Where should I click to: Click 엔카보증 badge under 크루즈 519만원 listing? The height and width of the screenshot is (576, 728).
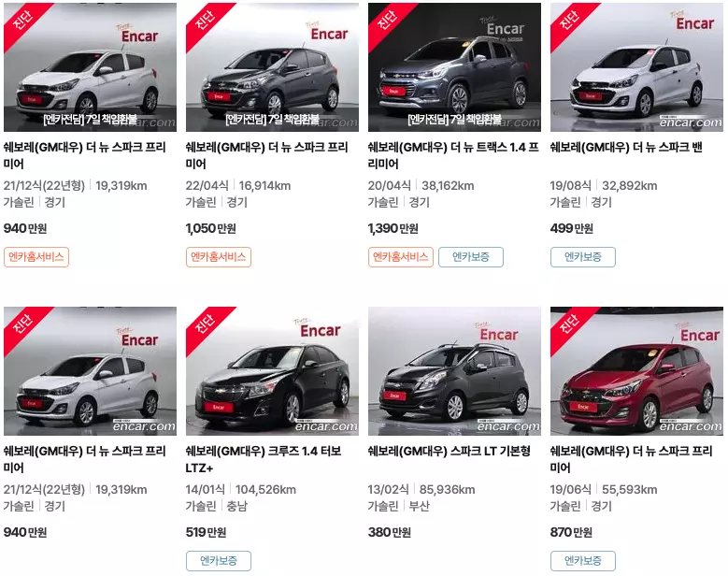219,561
